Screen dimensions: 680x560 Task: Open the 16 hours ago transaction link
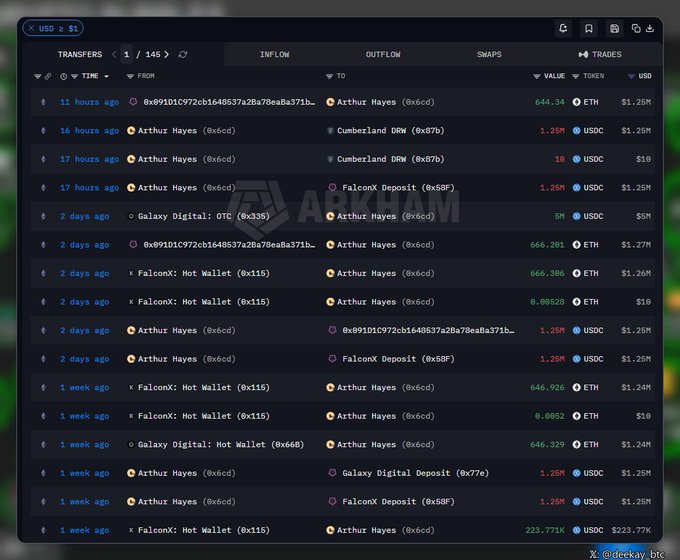(89, 131)
